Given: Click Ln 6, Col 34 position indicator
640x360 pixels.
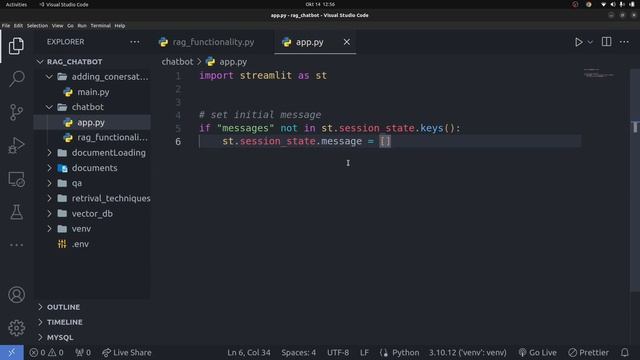Looking at the screenshot, I should pos(249,353).
